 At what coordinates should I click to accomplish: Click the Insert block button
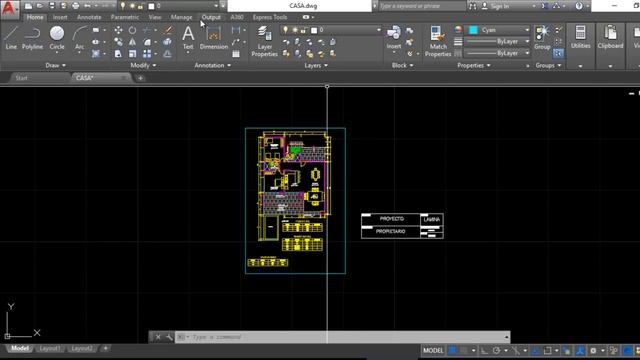tap(394, 38)
